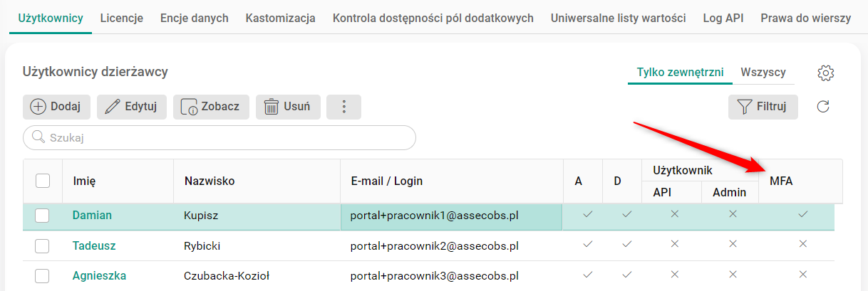
Task: Focus the Szukaj search field
Action: click(219, 138)
